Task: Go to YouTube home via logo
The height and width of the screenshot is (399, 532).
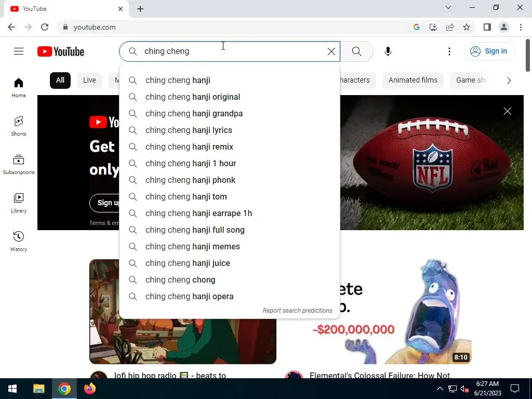Action: [x=61, y=51]
